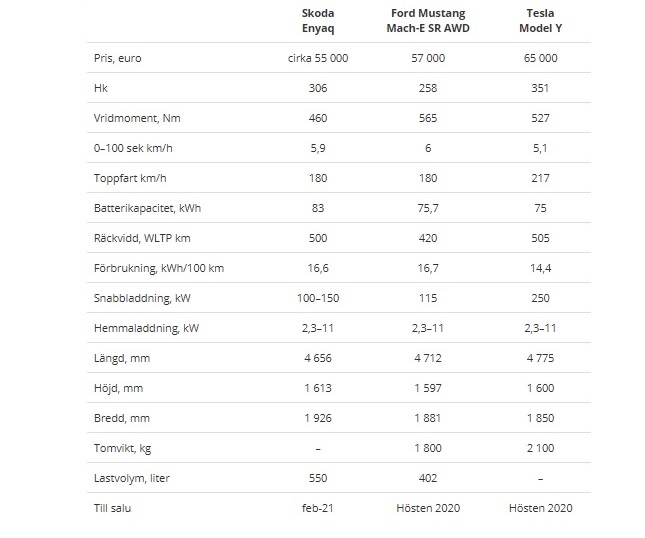Select Tesla curb weight 2 100

[x=540, y=448]
